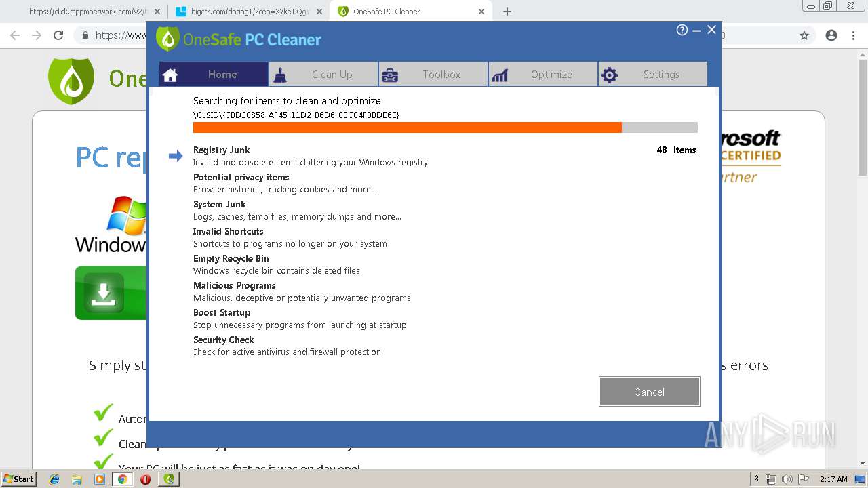Select the Security Check heading

[223, 340]
